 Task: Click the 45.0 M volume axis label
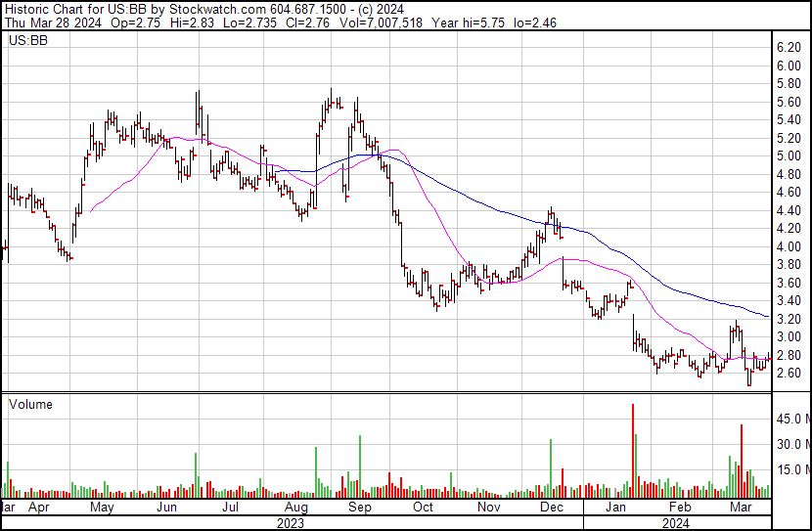tap(792, 420)
